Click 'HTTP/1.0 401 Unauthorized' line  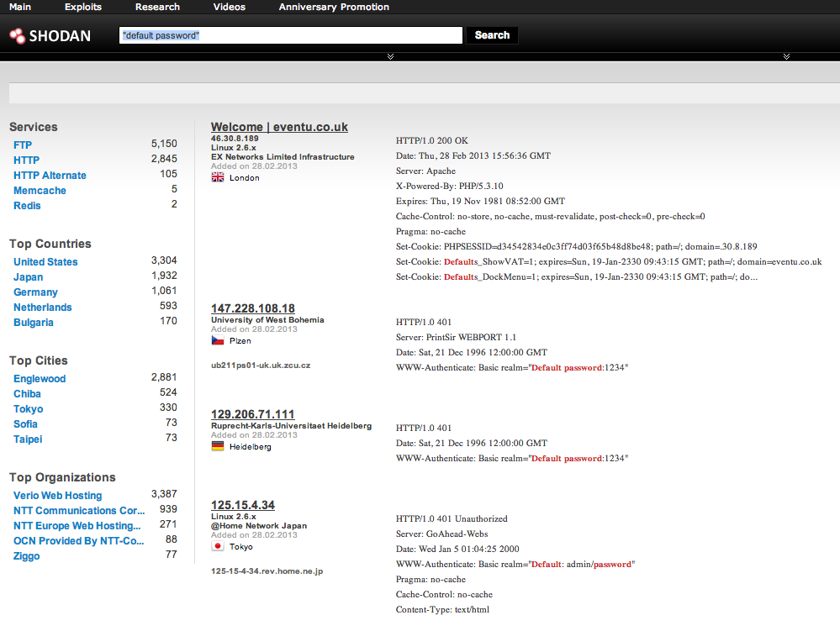coord(452,518)
